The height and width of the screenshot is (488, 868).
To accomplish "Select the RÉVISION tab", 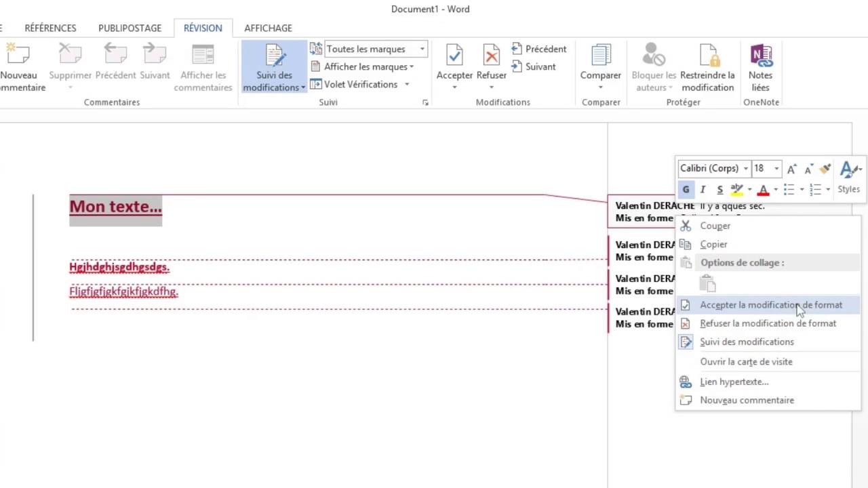I will 203,28.
